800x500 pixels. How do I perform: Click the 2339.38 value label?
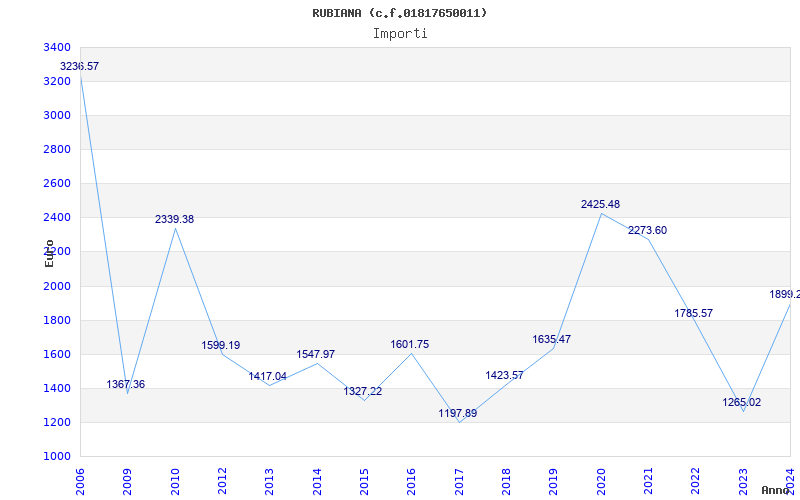pos(174,219)
